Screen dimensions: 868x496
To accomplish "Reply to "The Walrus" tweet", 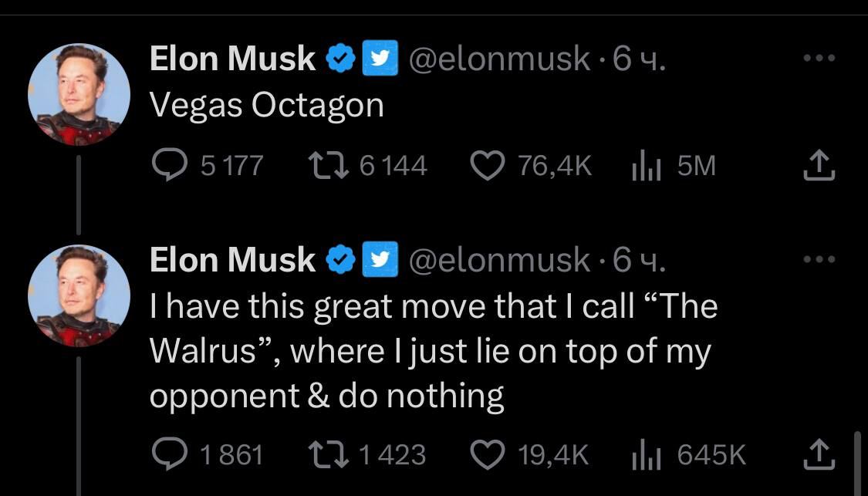I will pyautogui.click(x=170, y=454).
